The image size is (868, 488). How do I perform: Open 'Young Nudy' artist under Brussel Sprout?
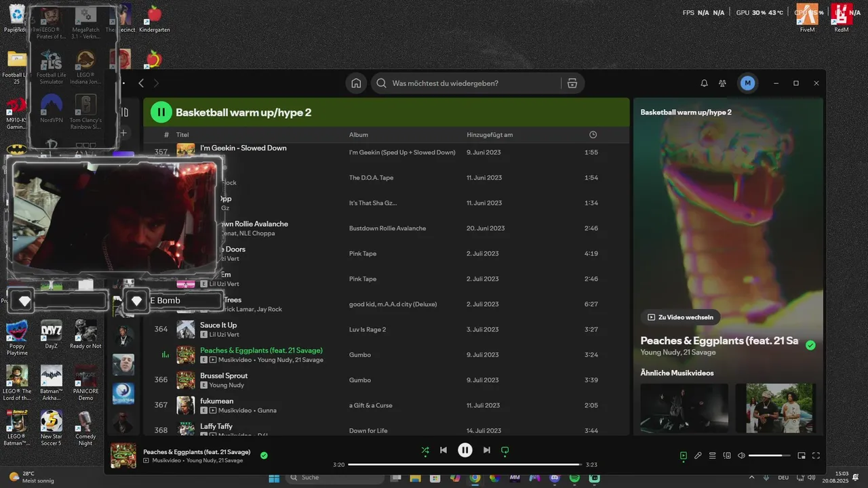coord(226,385)
